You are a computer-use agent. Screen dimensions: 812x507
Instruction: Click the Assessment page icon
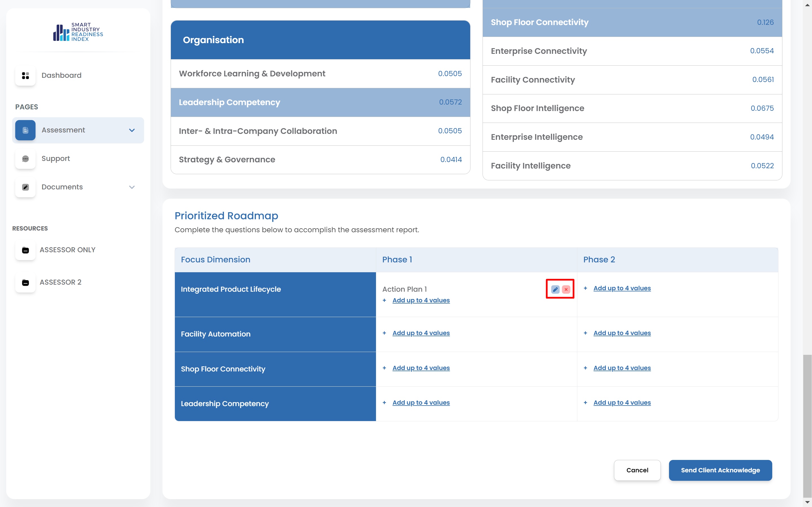pos(25,130)
